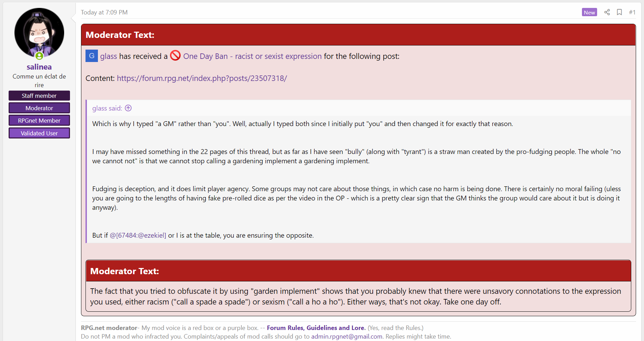
Task: Open Forum Rules, Guidelines and Lore
Action: point(316,328)
